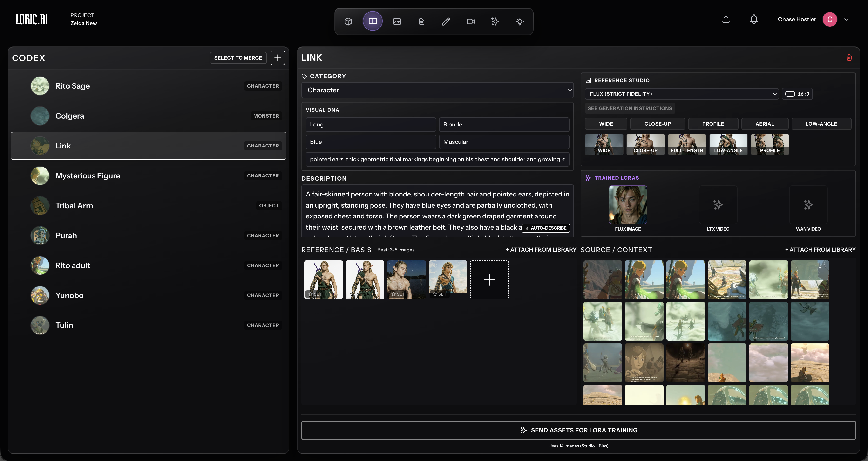The height and width of the screenshot is (461, 868).
Task: Open Yunobo character entry
Action: pyautogui.click(x=148, y=295)
